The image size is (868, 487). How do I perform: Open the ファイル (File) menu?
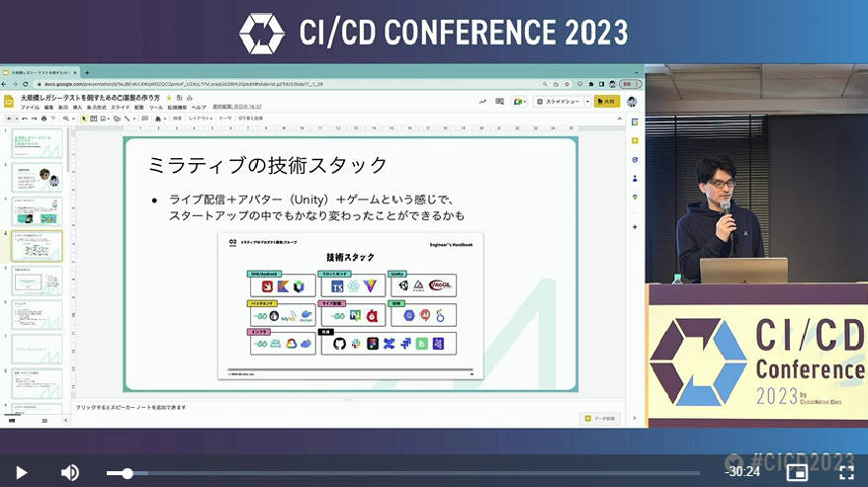(30, 108)
